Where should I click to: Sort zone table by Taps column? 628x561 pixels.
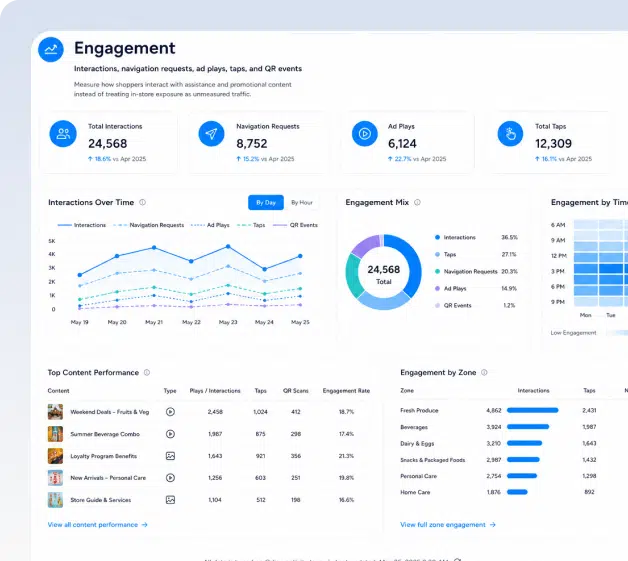pos(589,390)
